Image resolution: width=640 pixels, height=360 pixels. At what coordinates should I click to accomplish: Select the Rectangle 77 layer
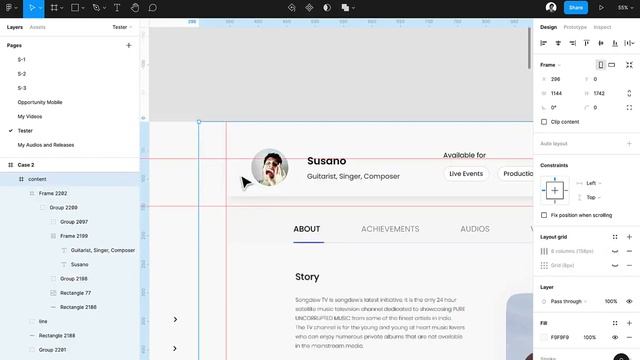(76, 293)
